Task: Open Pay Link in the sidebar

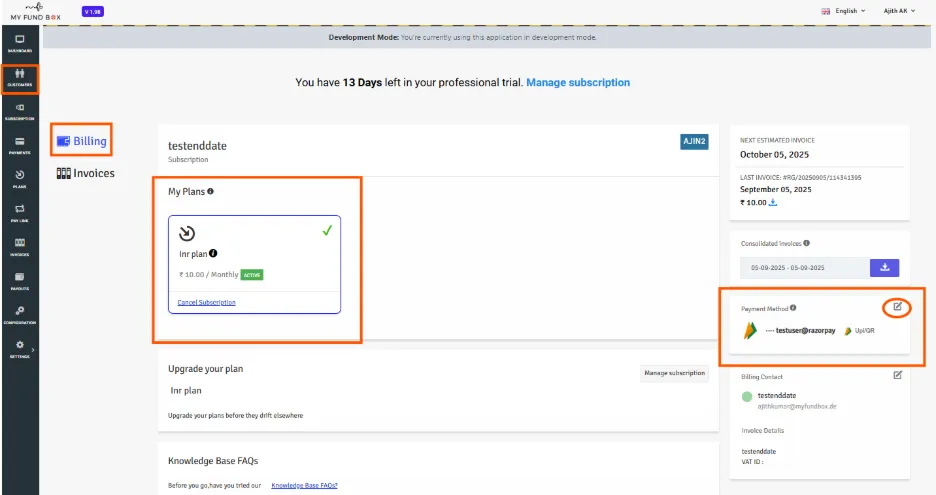Action: tap(20, 214)
